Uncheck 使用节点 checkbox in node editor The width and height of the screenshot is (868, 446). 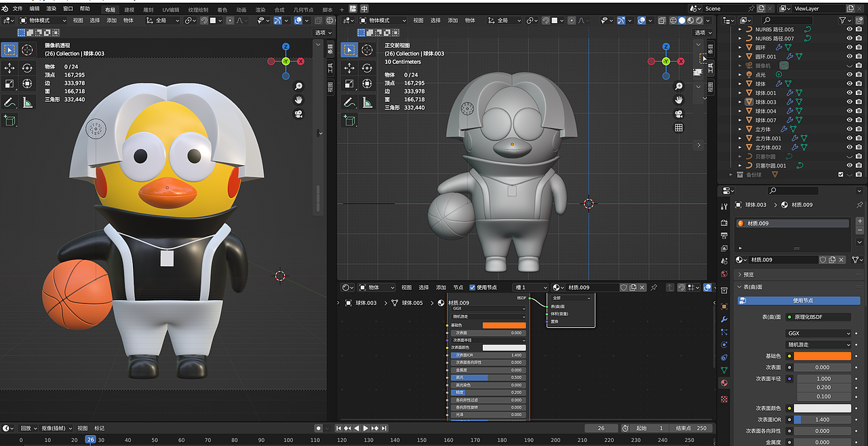point(473,287)
